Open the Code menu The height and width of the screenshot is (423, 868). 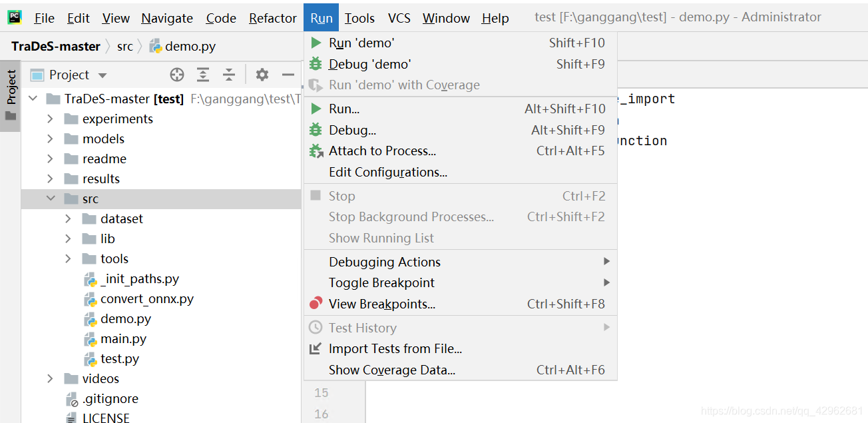pos(221,18)
